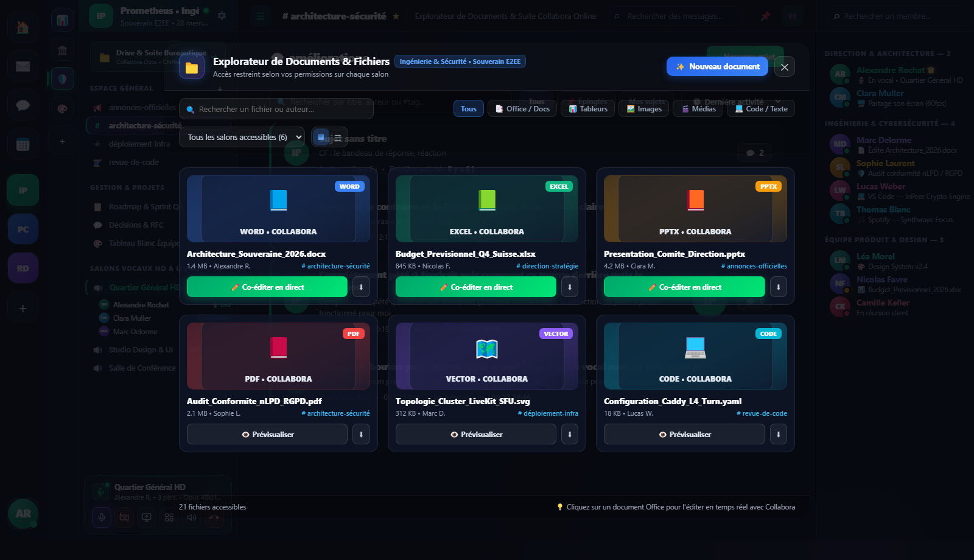Open server settings gear icon

[222, 16]
